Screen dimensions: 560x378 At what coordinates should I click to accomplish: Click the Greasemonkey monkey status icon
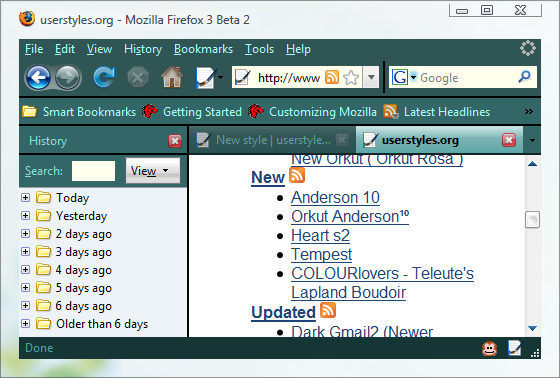pyautogui.click(x=489, y=348)
